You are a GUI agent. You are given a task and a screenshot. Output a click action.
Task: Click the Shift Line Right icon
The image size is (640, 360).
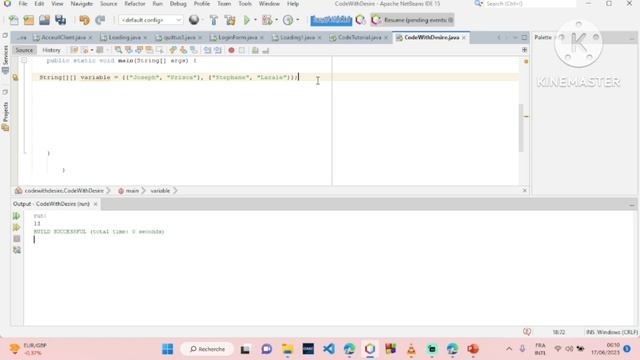(218, 50)
